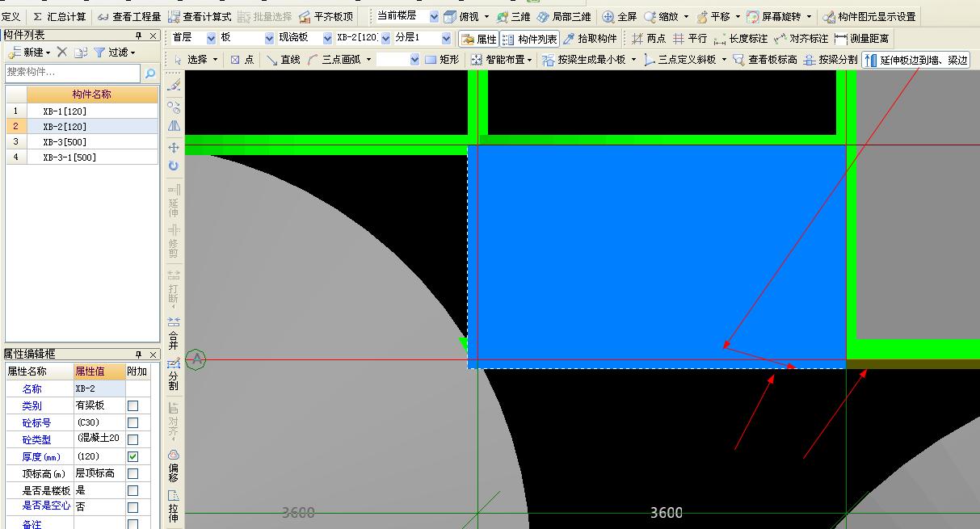Open the 过滤 filter menu

115,52
